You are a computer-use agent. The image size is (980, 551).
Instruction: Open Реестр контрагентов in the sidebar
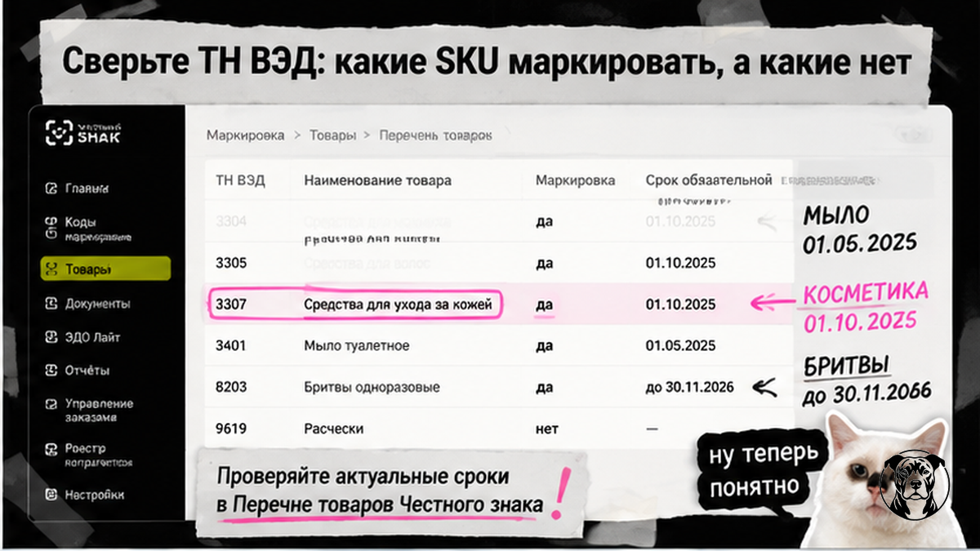(98, 455)
